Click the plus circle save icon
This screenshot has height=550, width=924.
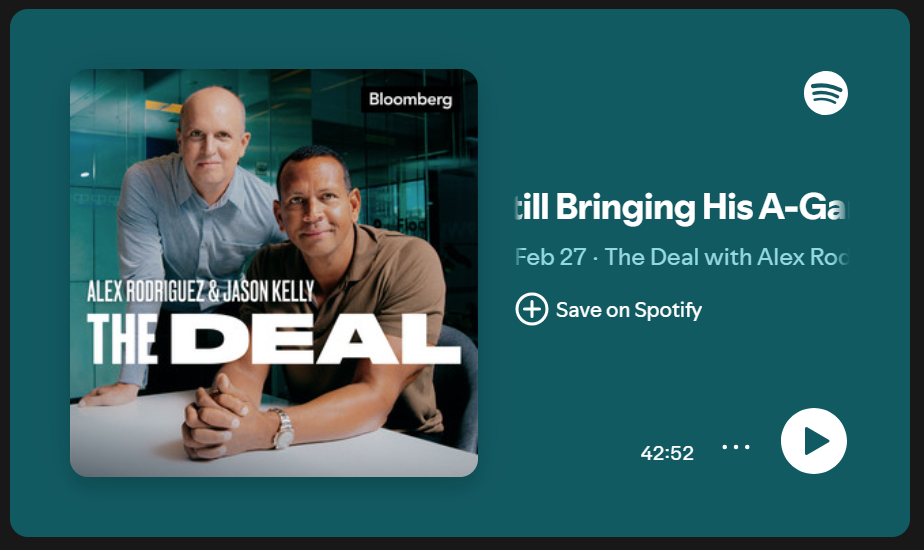point(532,309)
